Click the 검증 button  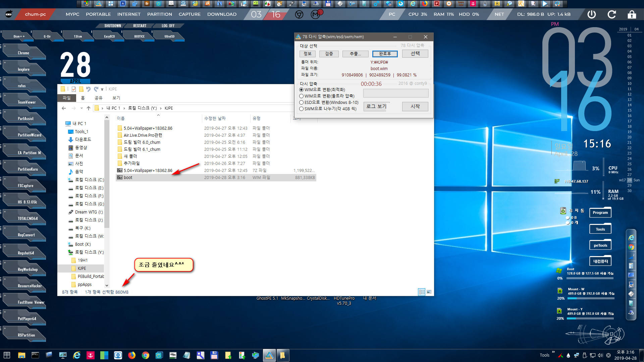click(329, 54)
